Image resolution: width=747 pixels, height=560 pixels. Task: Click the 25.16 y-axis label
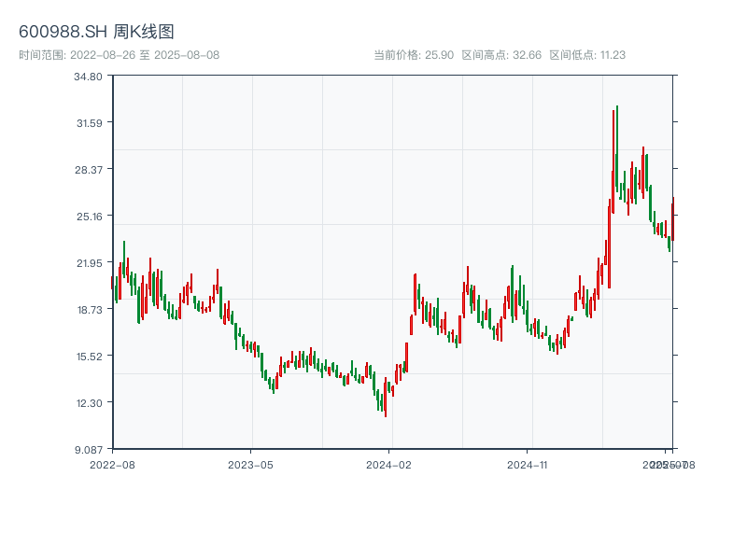coord(89,217)
